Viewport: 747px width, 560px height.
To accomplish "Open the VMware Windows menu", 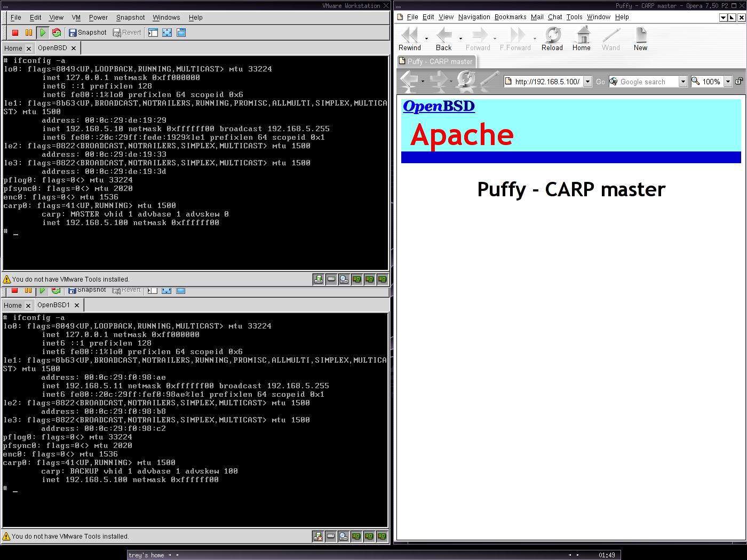I will point(166,18).
